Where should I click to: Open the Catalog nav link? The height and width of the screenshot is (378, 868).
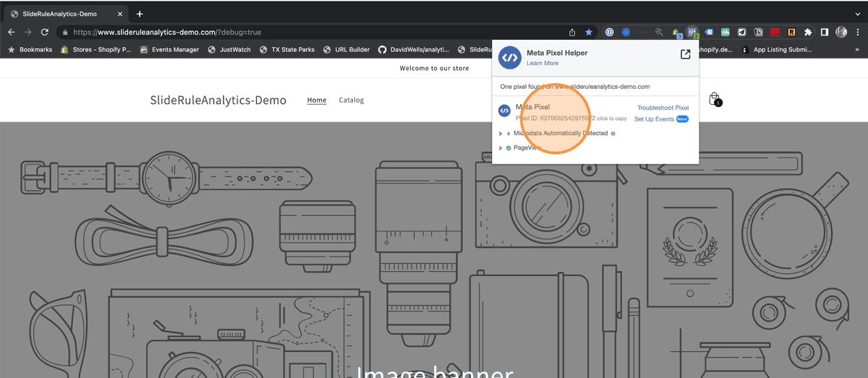(352, 100)
